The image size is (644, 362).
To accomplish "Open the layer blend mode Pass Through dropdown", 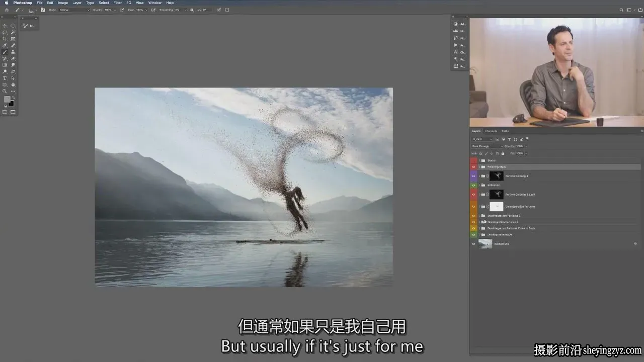I will (487, 146).
